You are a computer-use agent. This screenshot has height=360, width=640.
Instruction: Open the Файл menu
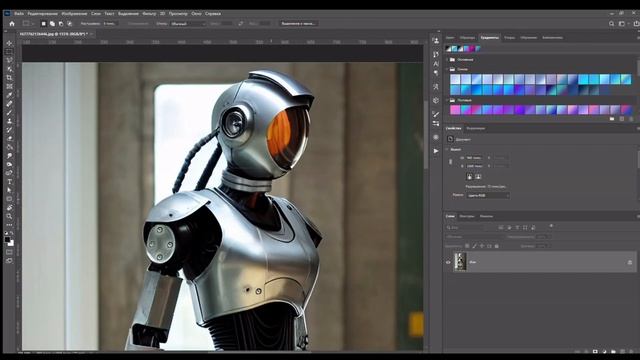19,13
